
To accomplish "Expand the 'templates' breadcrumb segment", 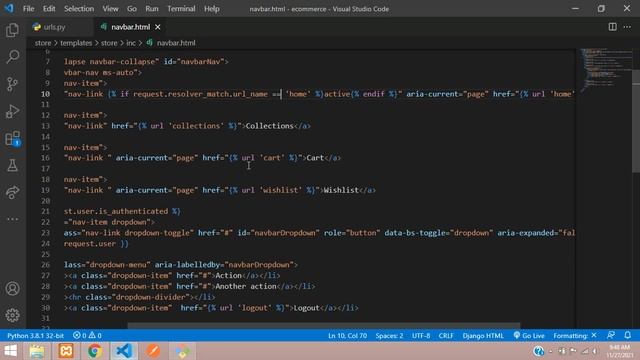I will click(x=76, y=43).
